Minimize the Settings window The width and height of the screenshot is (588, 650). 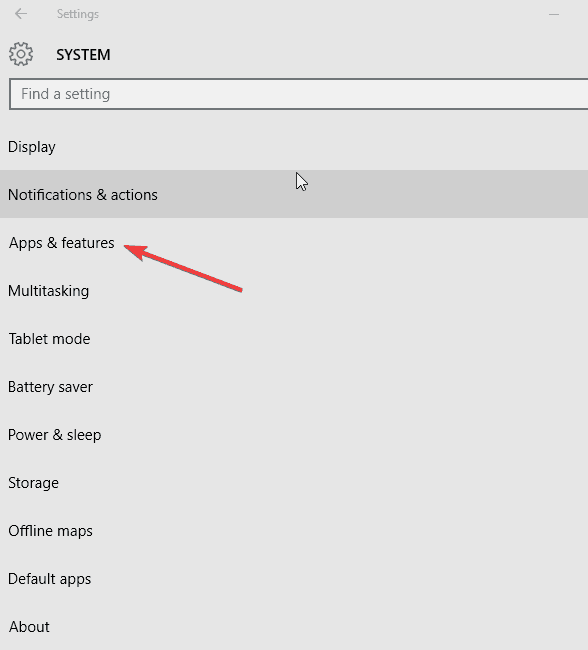554,14
